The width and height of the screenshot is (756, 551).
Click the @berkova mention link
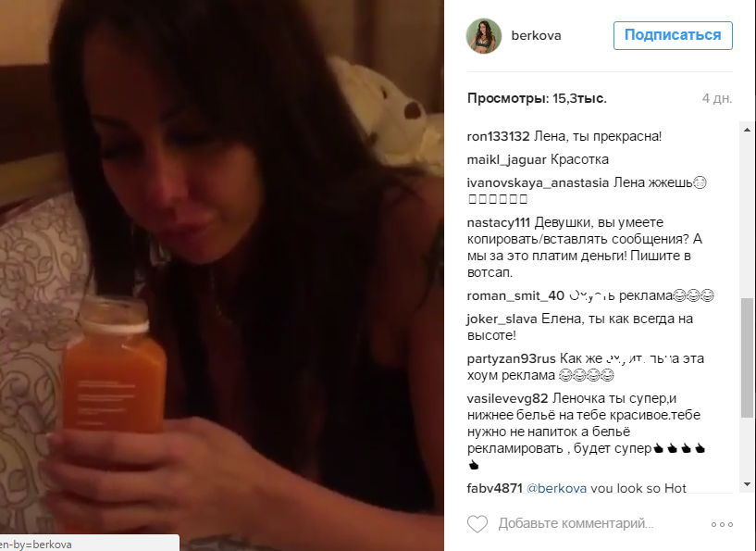click(x=556, y=488)
